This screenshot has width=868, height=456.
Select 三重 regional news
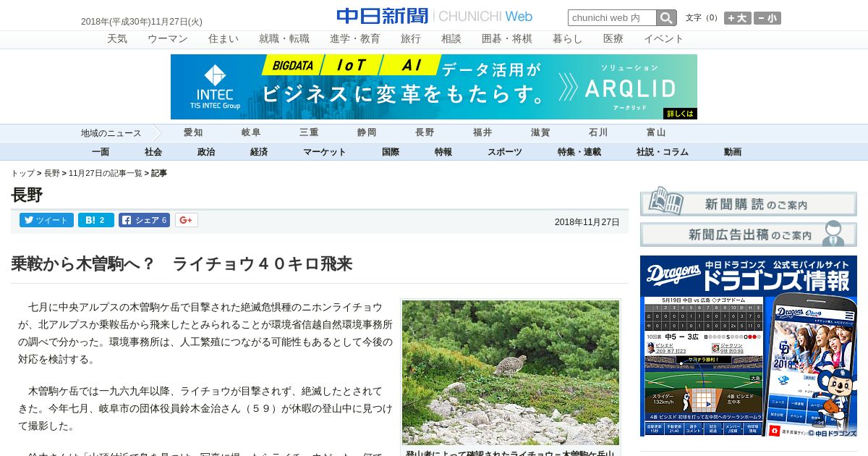(309, 133)
